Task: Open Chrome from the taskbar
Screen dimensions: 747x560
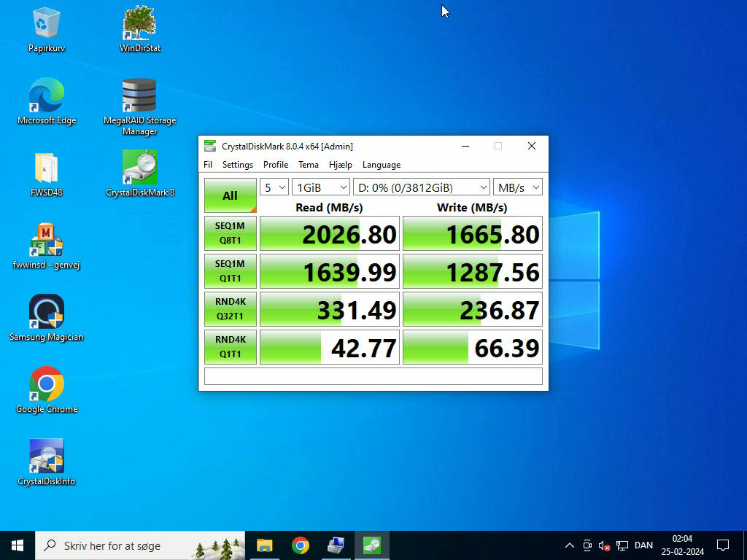Action: coord(300,545)
